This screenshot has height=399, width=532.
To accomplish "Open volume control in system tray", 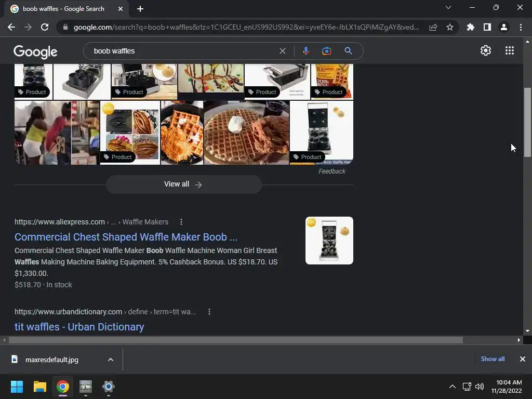I will (480, 387).
